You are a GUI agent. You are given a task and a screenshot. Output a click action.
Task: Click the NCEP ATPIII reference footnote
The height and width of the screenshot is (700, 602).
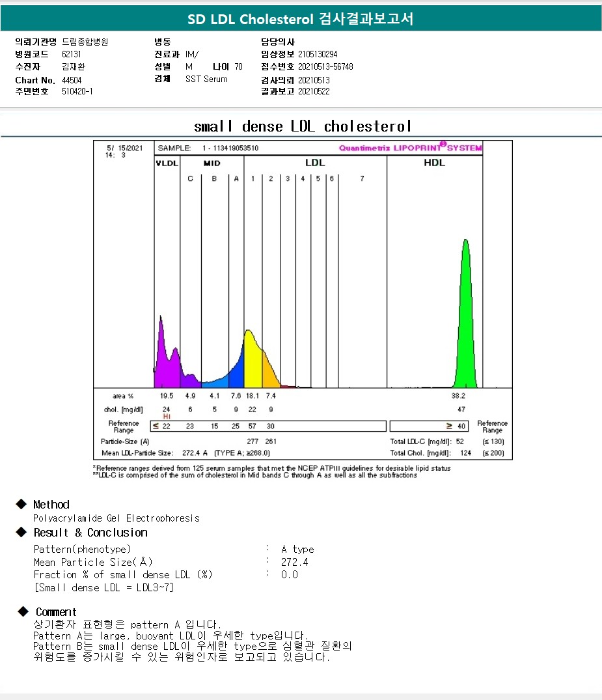pos(272,468)
